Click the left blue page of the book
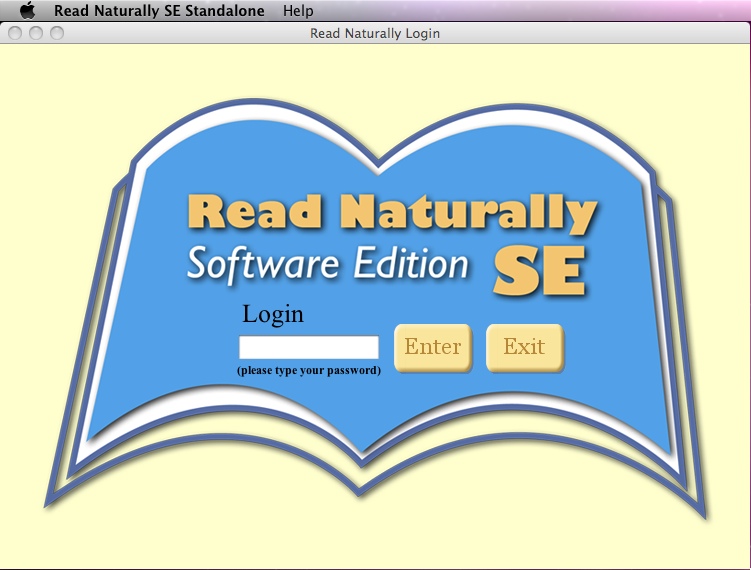This screenshot has width=751, height=570. [160, 330]
